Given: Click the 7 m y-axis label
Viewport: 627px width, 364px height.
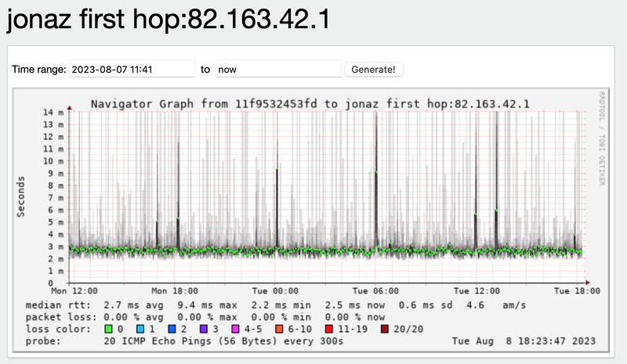Looking at the screenshot, I should point(56,198).
